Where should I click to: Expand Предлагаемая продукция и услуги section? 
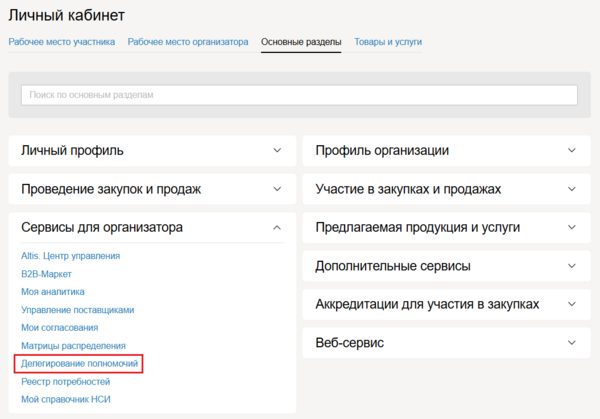[x=571, y=228]
